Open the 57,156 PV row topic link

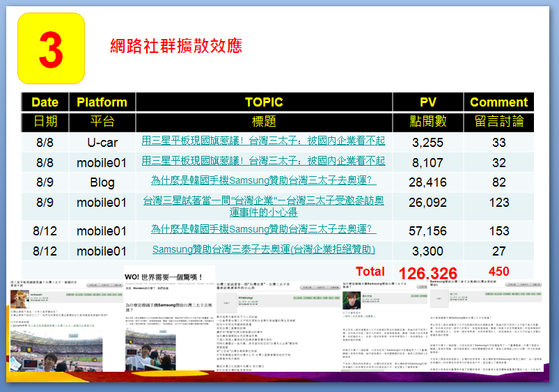click(263, 229)
